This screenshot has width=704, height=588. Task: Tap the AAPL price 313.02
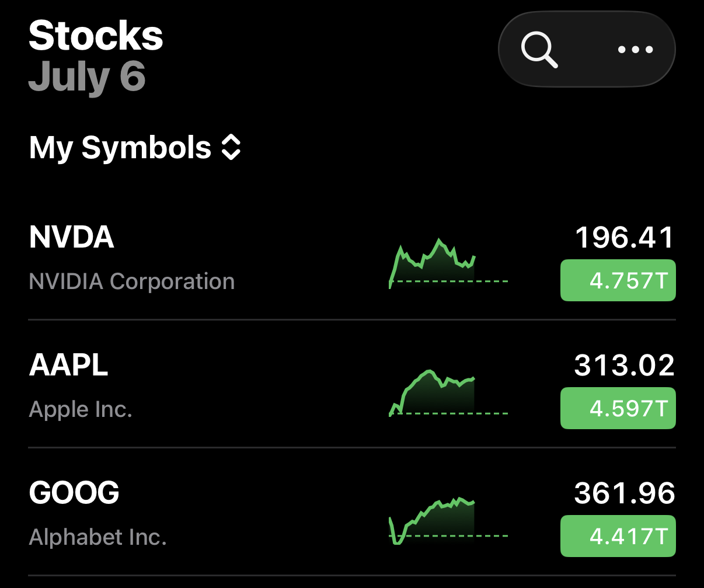coord(625,366)
